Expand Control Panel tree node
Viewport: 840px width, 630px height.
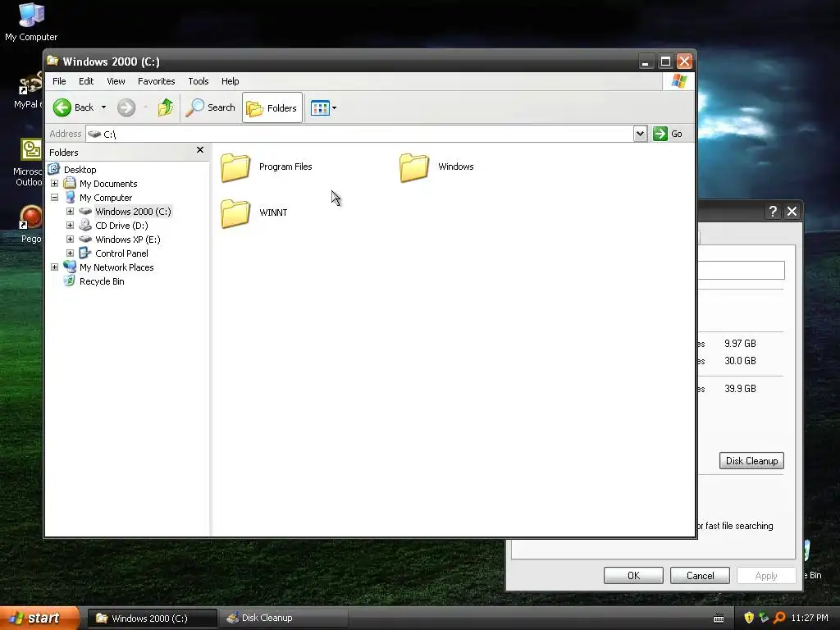point(71,253)
